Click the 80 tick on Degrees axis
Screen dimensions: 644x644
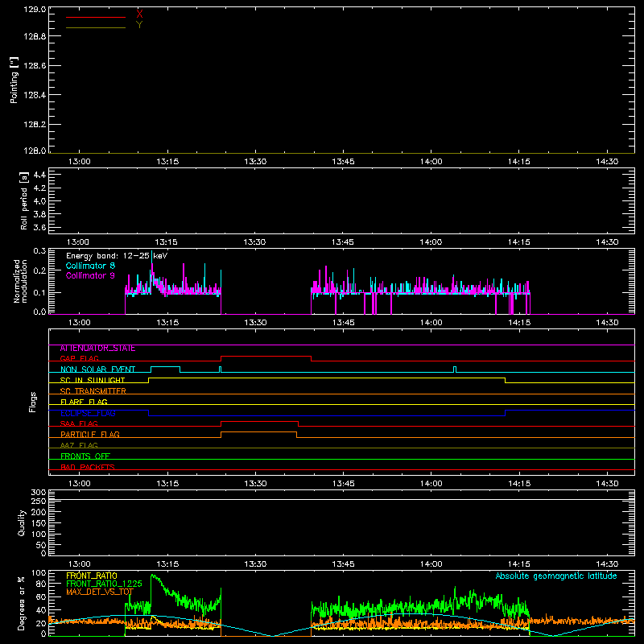(x=41, y=584)
